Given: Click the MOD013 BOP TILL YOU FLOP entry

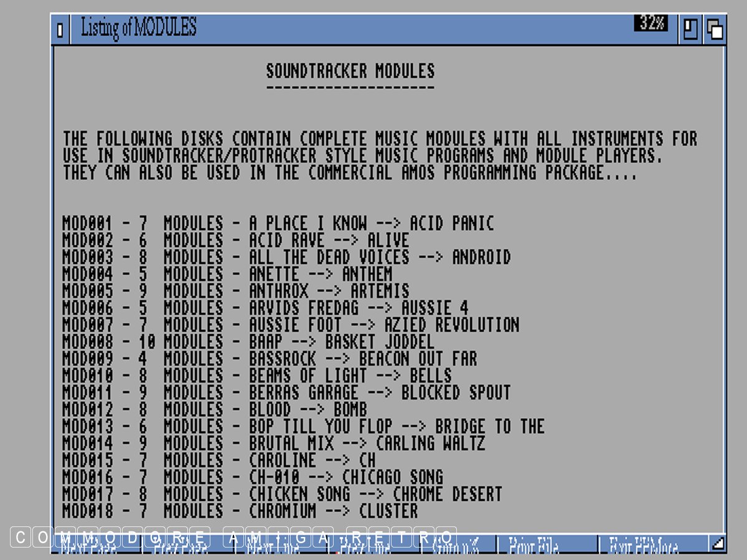Looking at the screenshot, I should tap(303, 426).
